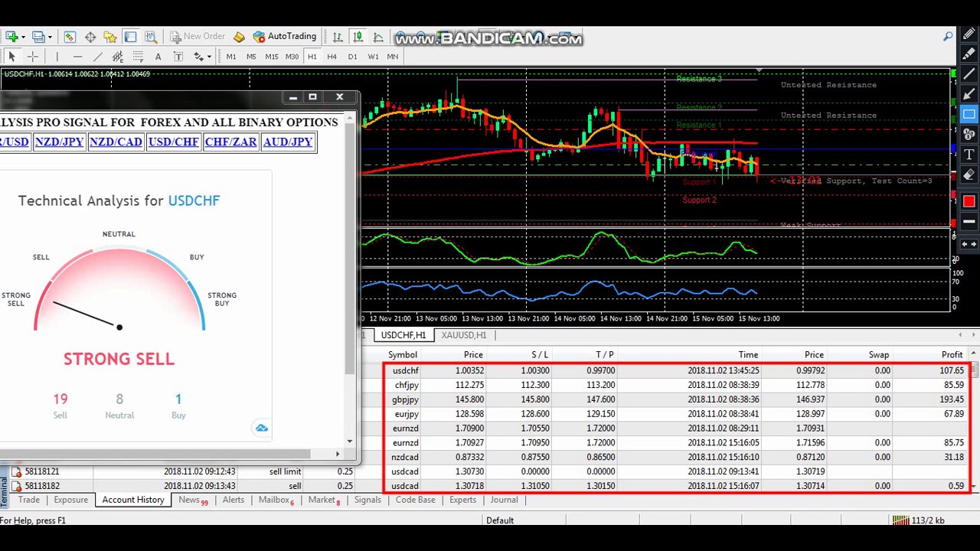Screen dimensions: 980x551
Task: Select Bandicam numbering tool
Action: [969, 135]
